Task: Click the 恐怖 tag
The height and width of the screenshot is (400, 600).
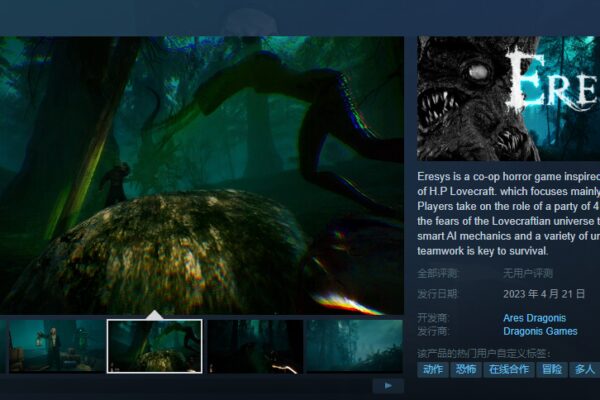Action: 466,369
